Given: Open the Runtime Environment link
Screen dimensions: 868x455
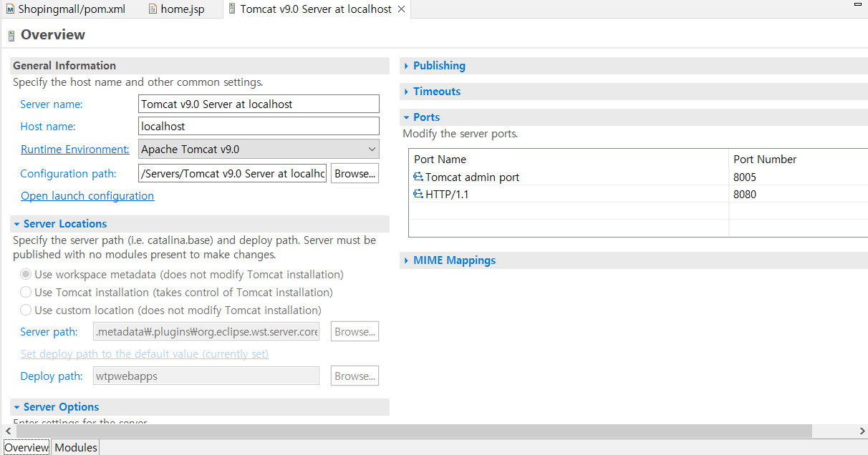Looking at the screenshot, I should [x=75, y=150].
